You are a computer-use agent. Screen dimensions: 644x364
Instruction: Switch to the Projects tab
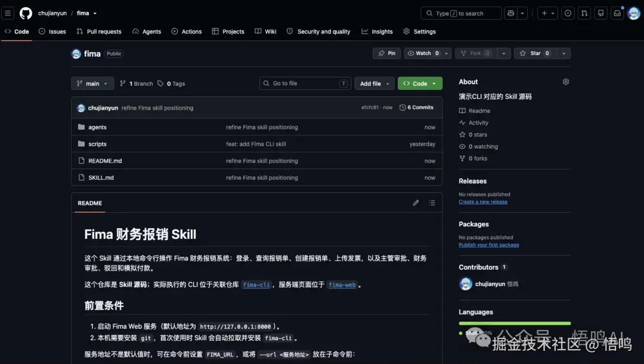228,32
